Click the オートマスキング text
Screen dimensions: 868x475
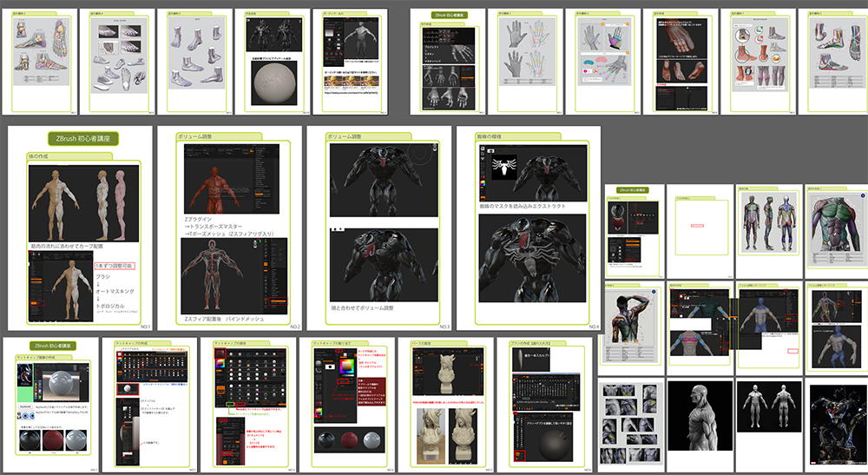point(115,291)
